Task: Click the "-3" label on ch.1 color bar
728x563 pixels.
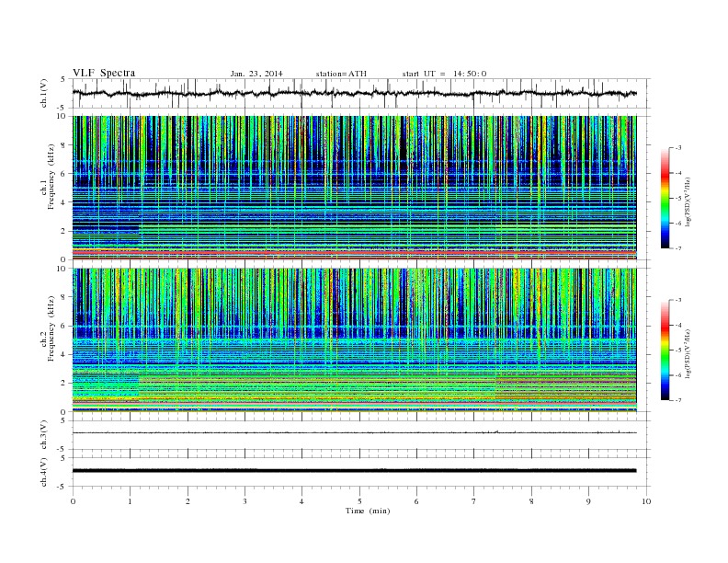Action: click(678, 148)
